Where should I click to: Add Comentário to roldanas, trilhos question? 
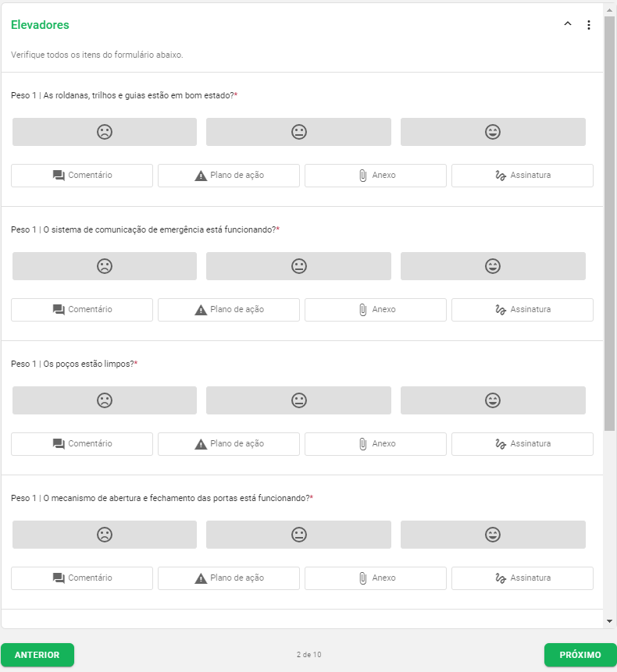82,176
